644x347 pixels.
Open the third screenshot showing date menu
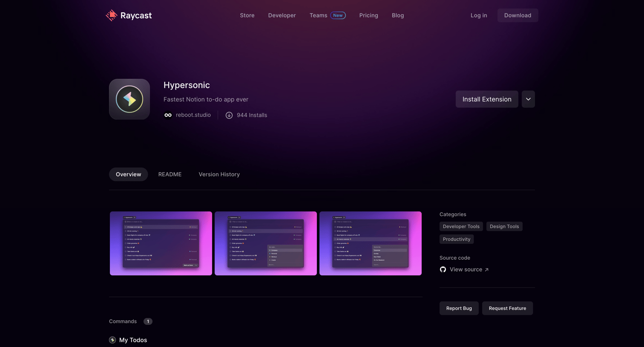371,243
